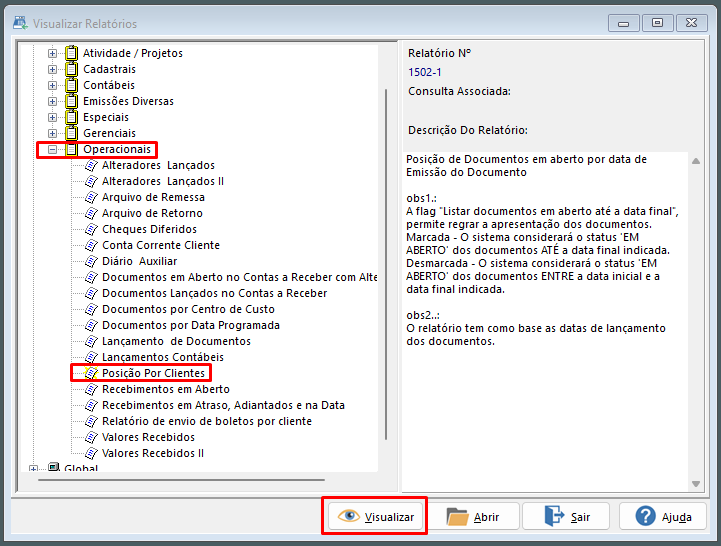Viewport: 721px width, 546px height.
Task: Select Documentos Lançados no Contas a Receber
Action: tap(214, 293)
